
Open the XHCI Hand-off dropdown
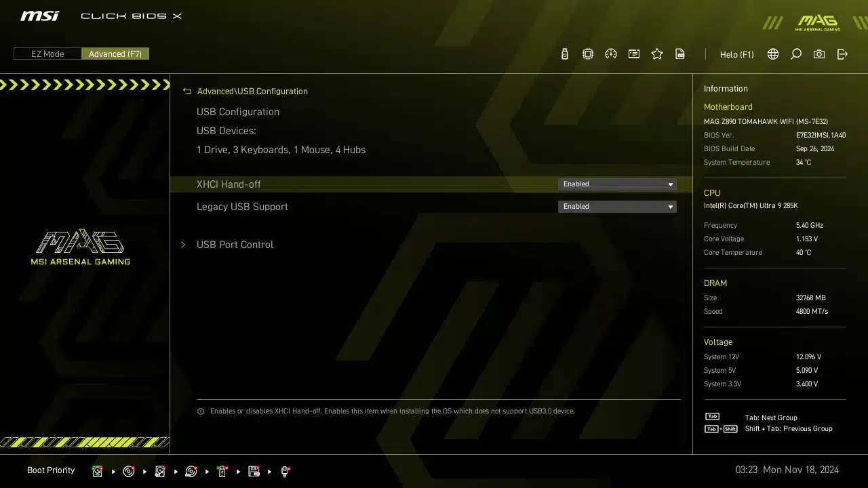(617, 184)
